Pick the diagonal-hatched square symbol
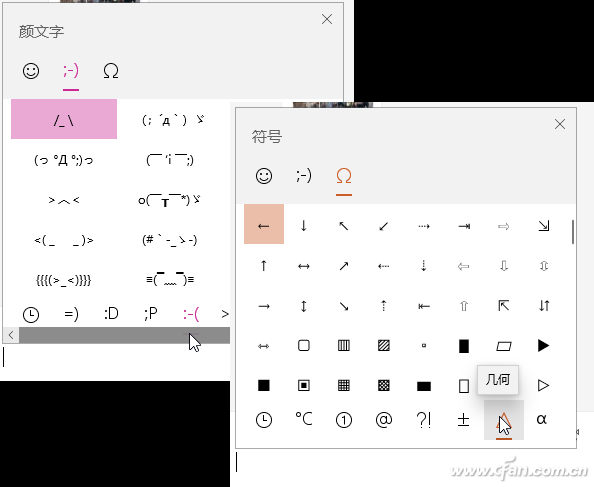Viewport: 594px width, 487px height. coord(383,345)
